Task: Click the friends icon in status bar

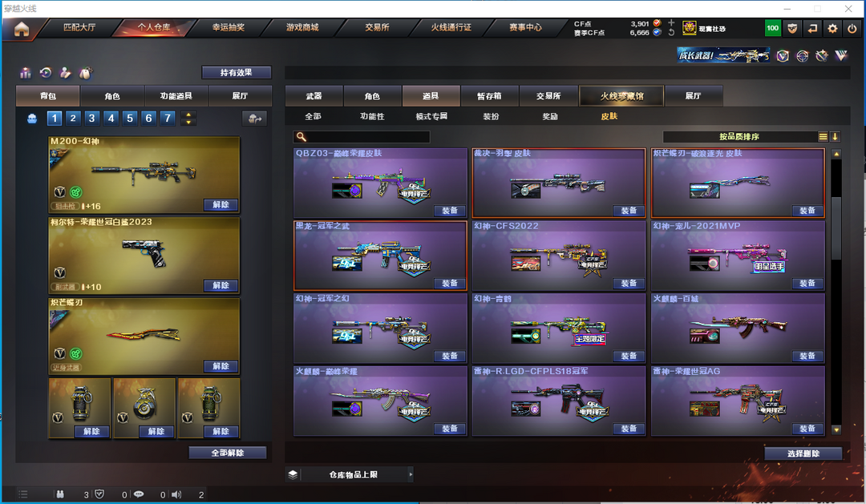Action: (60, 494)
